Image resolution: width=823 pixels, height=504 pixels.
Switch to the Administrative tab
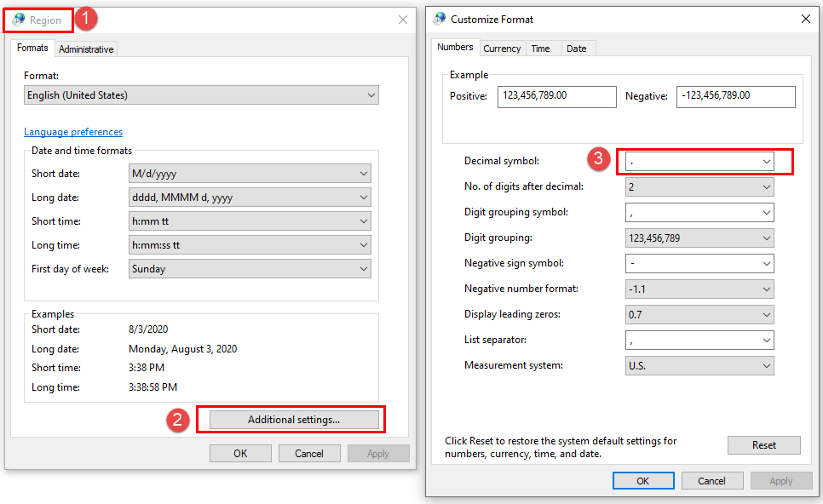coord(85,49)
